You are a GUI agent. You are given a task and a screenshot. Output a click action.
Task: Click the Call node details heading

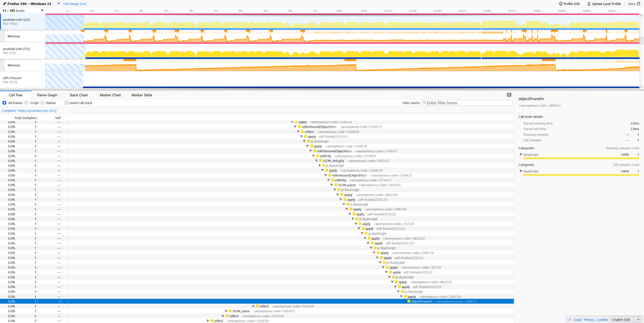[531, 117]
